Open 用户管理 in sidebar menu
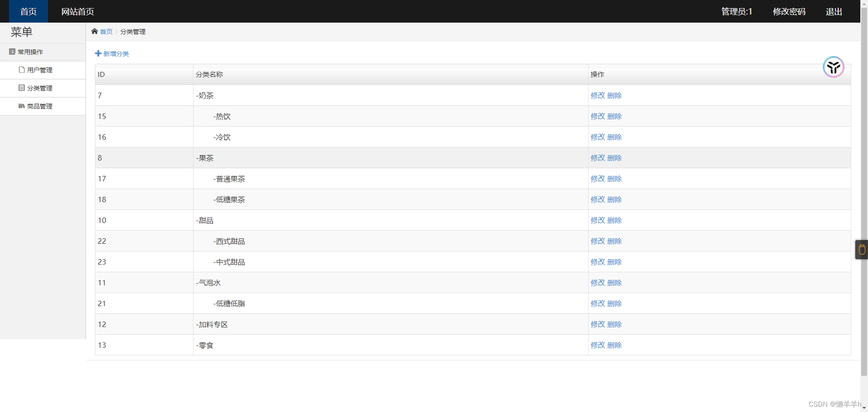The width and height of the screenshot is (868, 412). pyautogui.click(x=42, y=70)
